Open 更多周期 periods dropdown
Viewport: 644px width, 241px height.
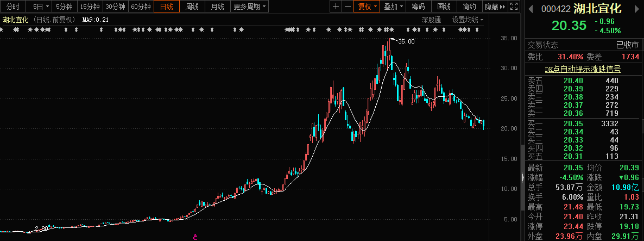coord(250,6)
